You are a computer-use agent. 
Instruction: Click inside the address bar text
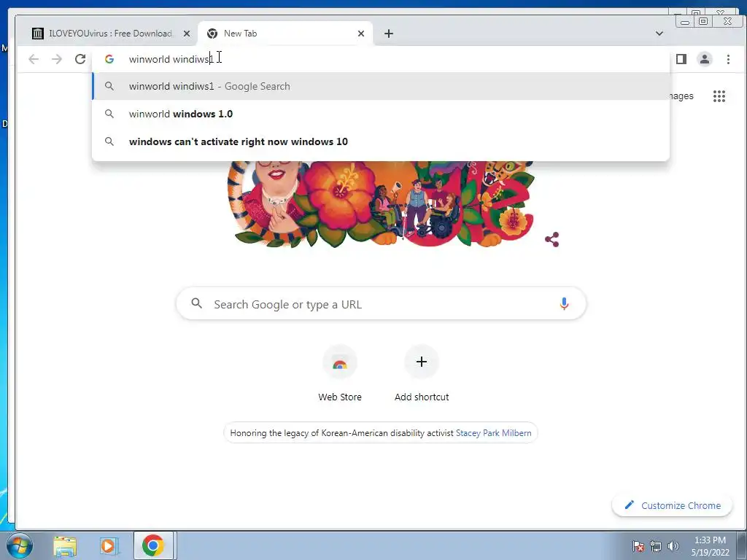(x=171, y=59)
